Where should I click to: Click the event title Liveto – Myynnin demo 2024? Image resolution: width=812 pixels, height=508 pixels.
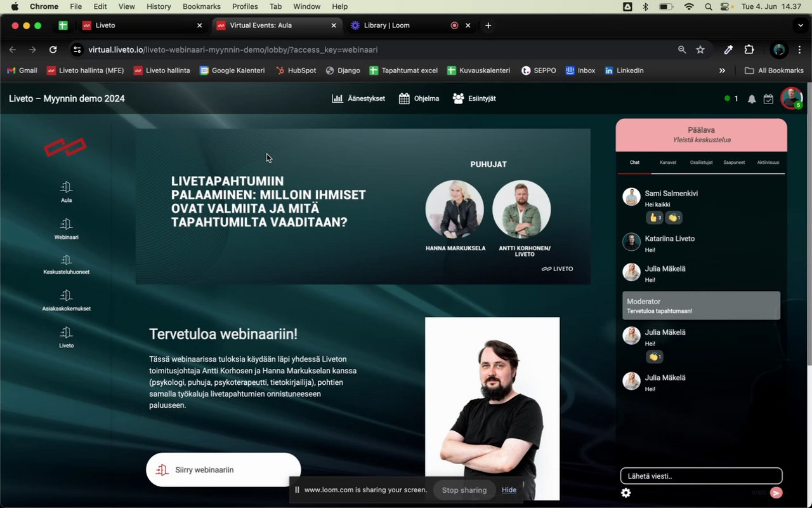point(67,98)
